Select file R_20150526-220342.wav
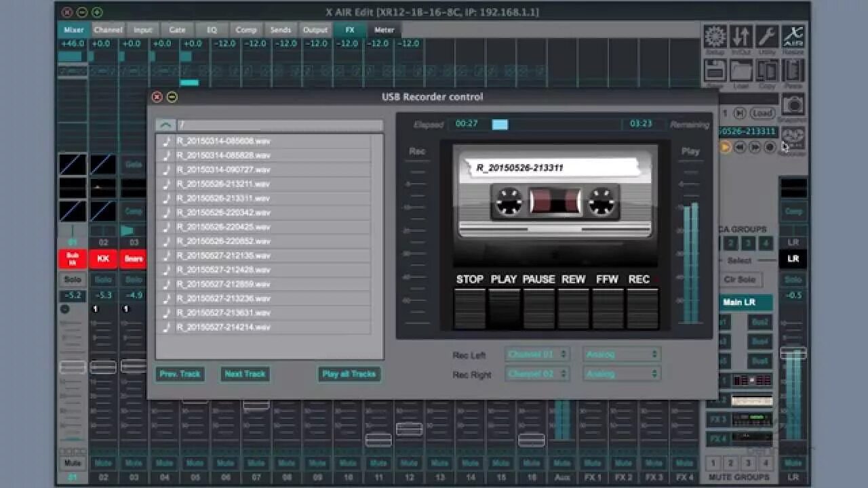Screen dimensions: 868x488 [x=263, y=213]
